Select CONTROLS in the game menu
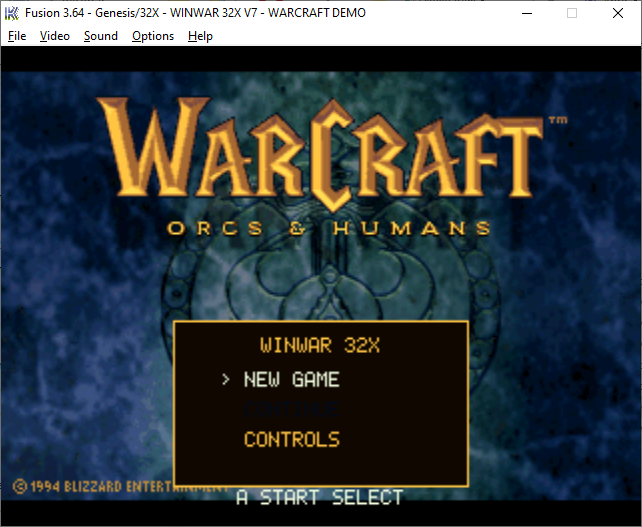This screenshot has height=527, width=642. point(292,439)
